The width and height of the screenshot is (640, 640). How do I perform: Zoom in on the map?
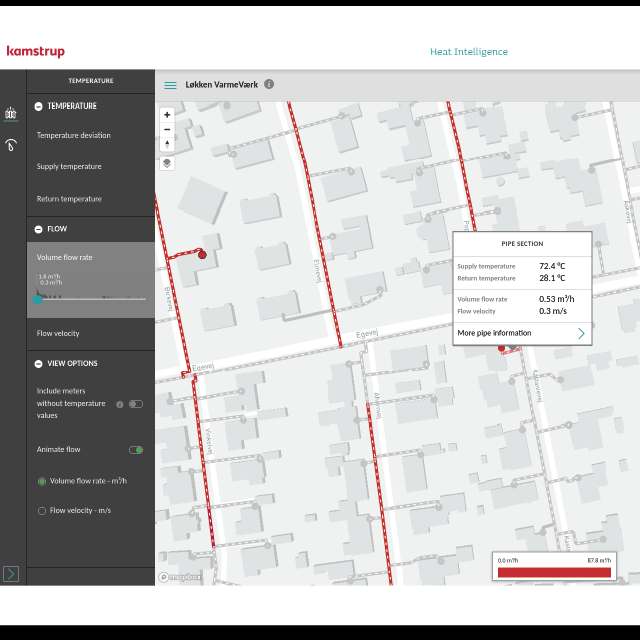(167, 115)
